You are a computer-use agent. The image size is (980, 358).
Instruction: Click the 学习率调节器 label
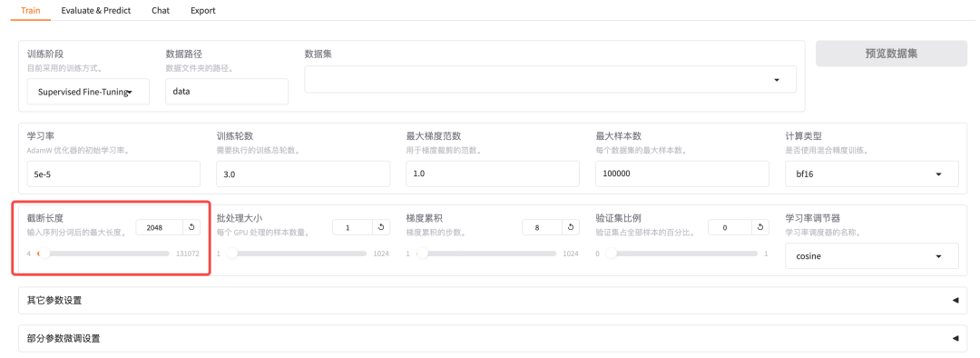coord(813,218)
